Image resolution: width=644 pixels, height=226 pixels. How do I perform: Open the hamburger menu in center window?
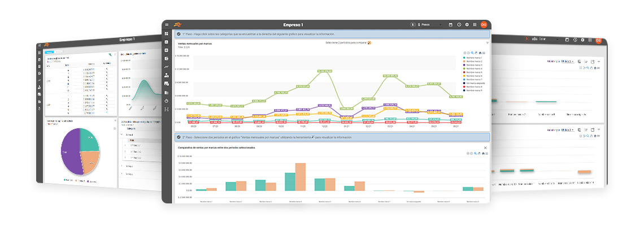pos(167,25)
